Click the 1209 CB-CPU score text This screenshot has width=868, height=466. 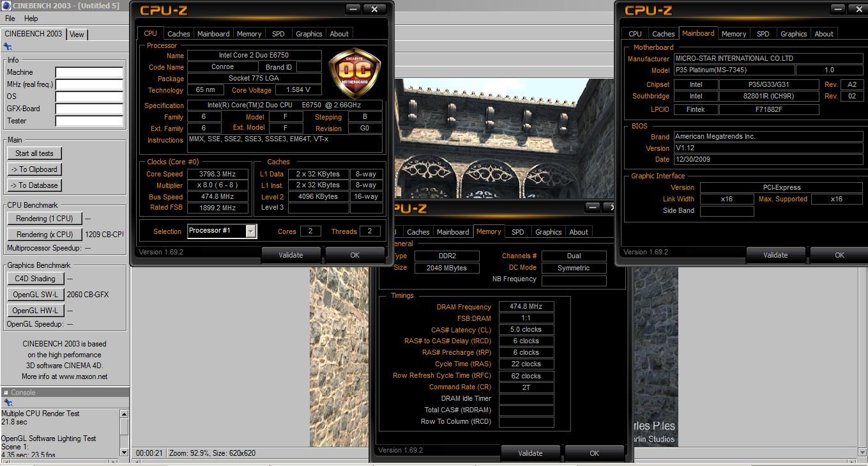pyautogui.click(x=104, y=235)
